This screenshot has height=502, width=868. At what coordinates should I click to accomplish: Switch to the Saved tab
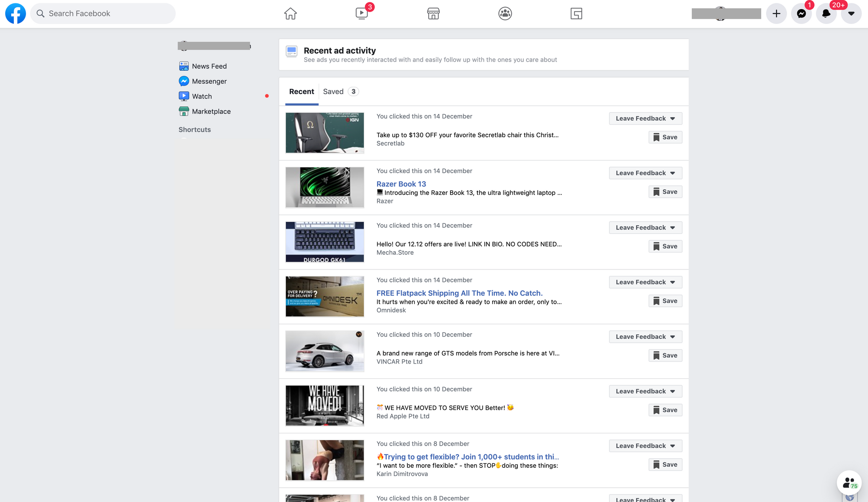341,92
